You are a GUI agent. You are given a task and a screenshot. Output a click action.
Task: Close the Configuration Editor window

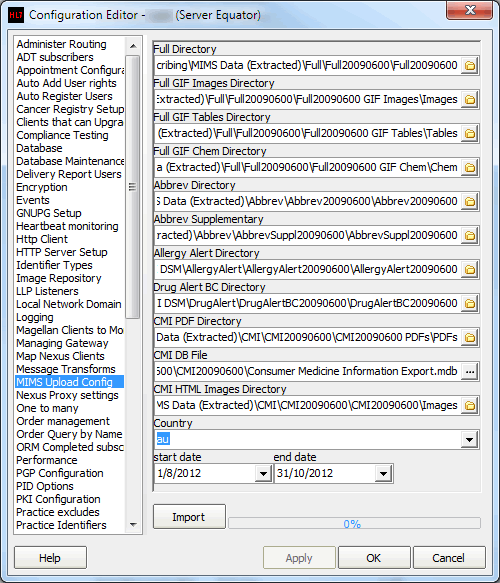pos(470,10)
